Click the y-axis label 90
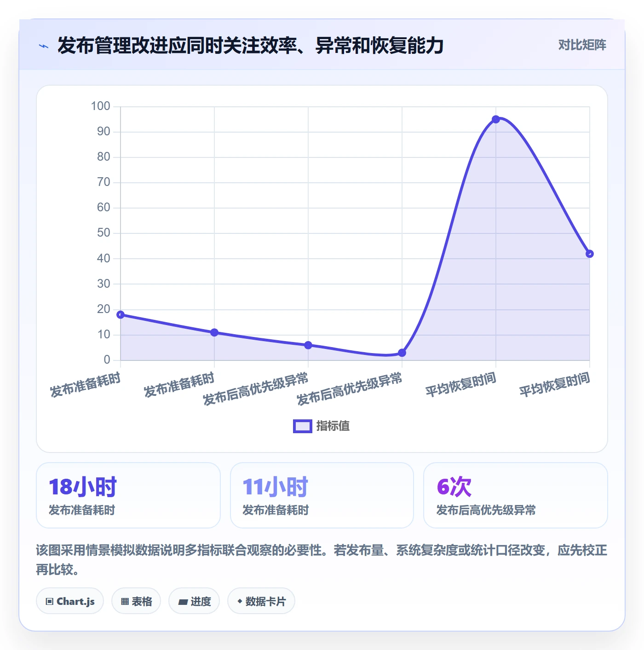Image resolution: width=644 pixels, height=650 pixels. pos(103,132)
